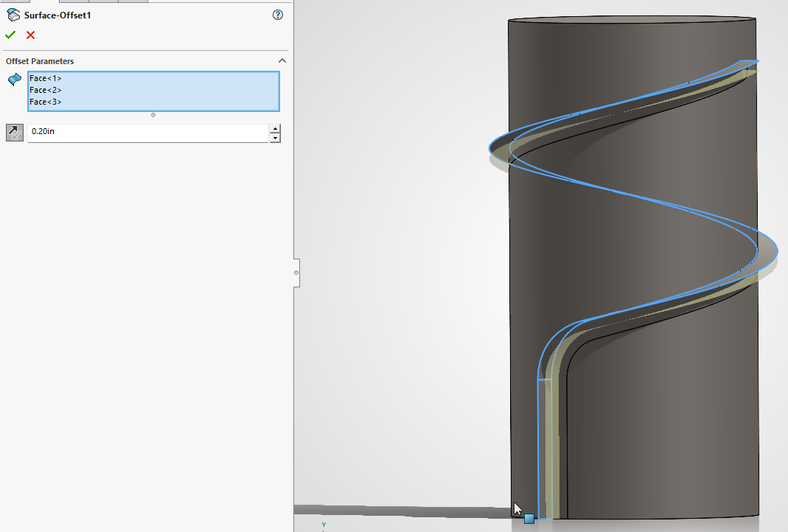The image size is (788, 532).
Task: Cancel the Surface-Offset with red X
Action: 31,35
